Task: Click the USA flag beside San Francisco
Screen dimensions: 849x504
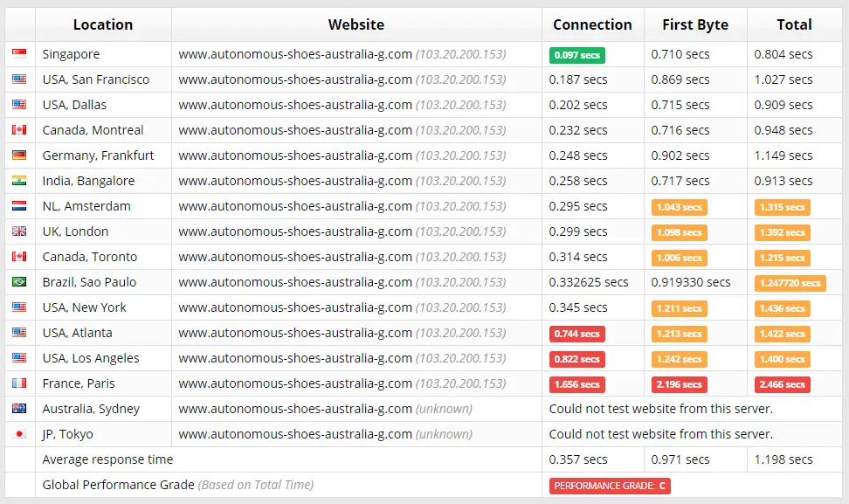Action: (x=19, y=79)
